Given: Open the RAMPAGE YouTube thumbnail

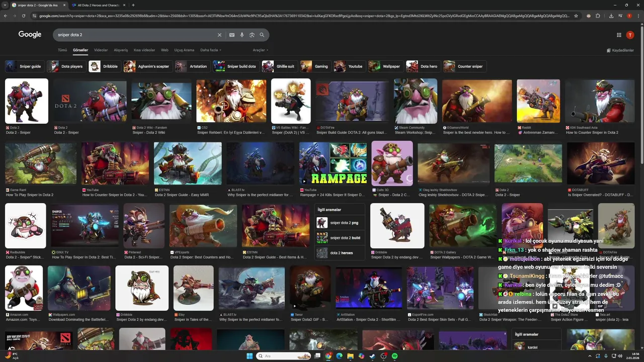Looking at the screenshot, I should [333, 163].
